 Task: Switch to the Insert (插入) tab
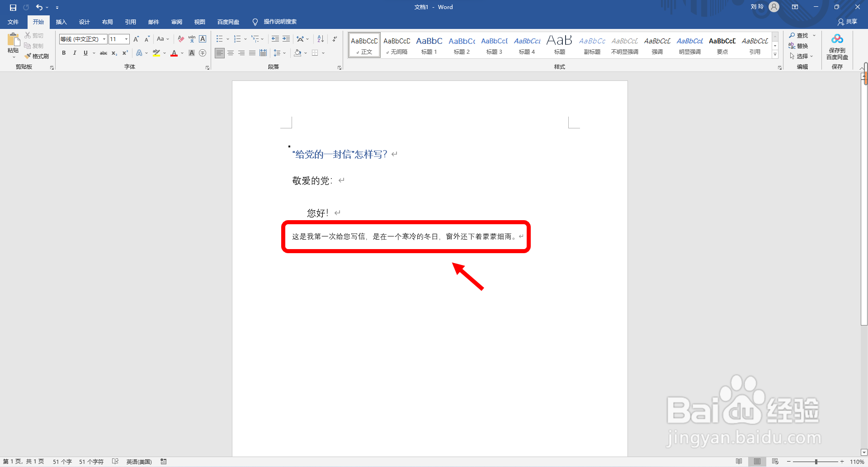tap(61, 22)
